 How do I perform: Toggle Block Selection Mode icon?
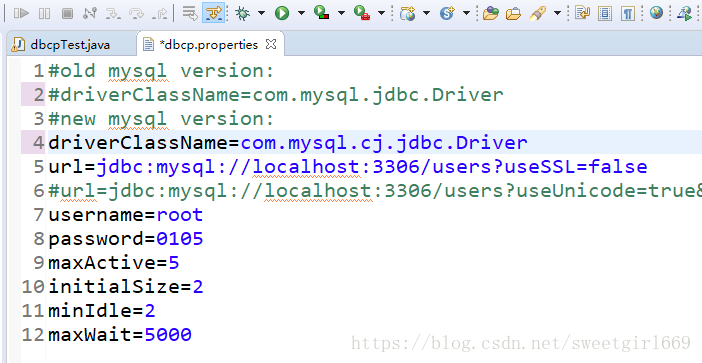point(605,13)
